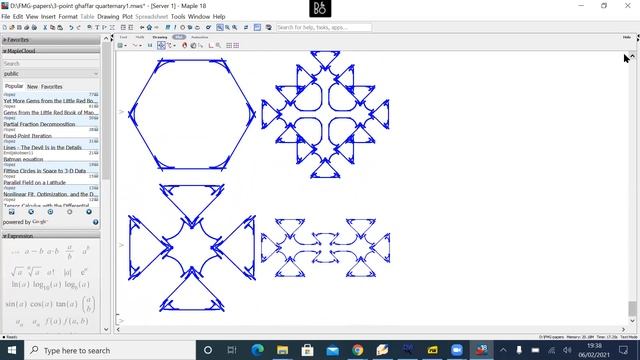Click the Zoom 100% magnifier icon
Image resolution: width=640 pixels, height=360 pixels.
pyautogui.click(x=220, y=27)
